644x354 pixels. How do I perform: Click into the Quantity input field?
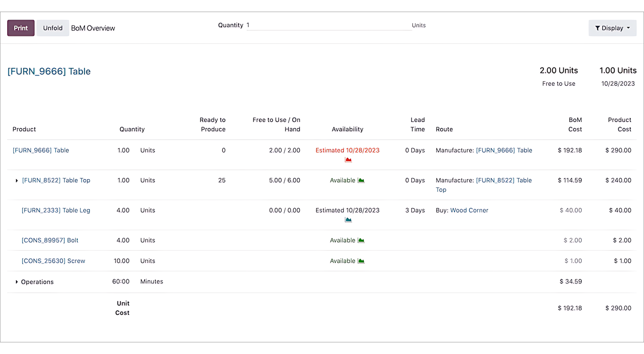click(x=328, y=25)
